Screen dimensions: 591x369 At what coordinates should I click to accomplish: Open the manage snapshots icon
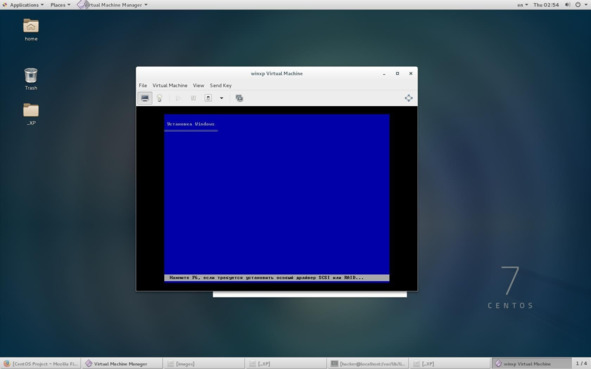[x=239, y=98]
